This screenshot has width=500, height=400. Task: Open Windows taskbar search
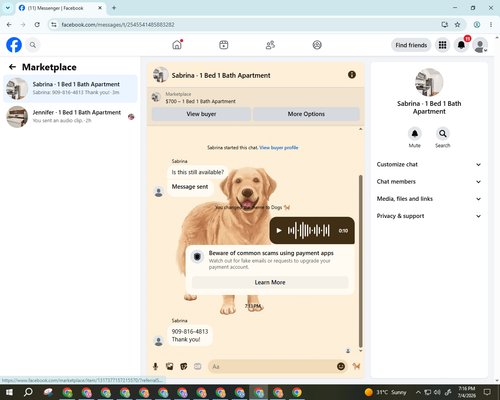coord(28,392)
